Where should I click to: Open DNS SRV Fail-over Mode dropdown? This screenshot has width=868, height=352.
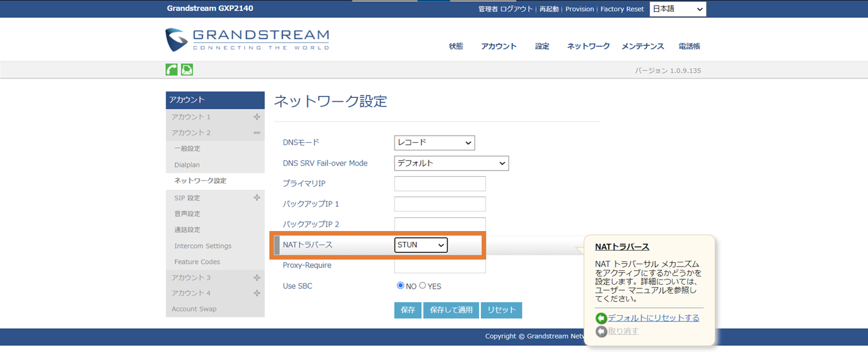(x=451, y=163)
